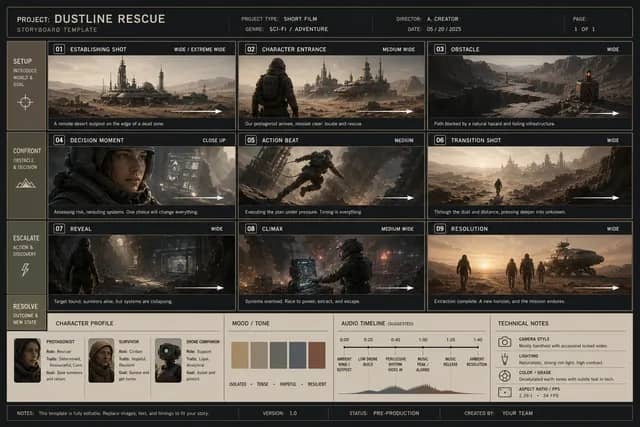Select the Setup section tab

coord(27,85)
